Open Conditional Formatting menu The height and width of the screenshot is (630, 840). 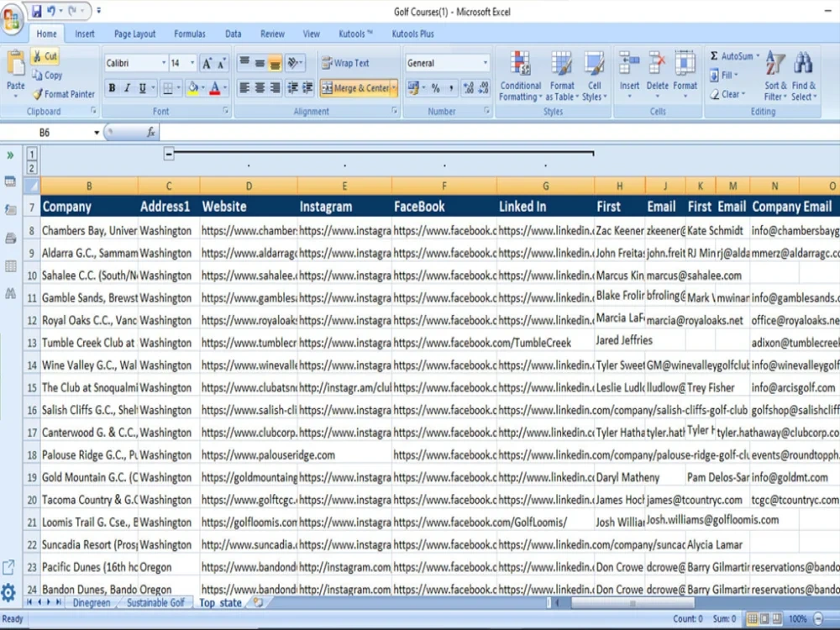(x=520, y=76)
